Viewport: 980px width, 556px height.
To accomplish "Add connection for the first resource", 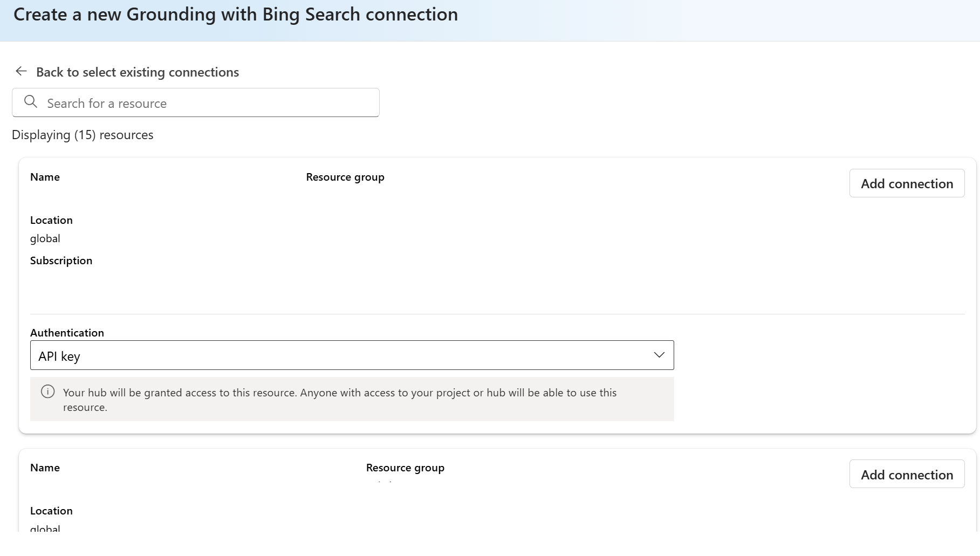I will (906, 183).
